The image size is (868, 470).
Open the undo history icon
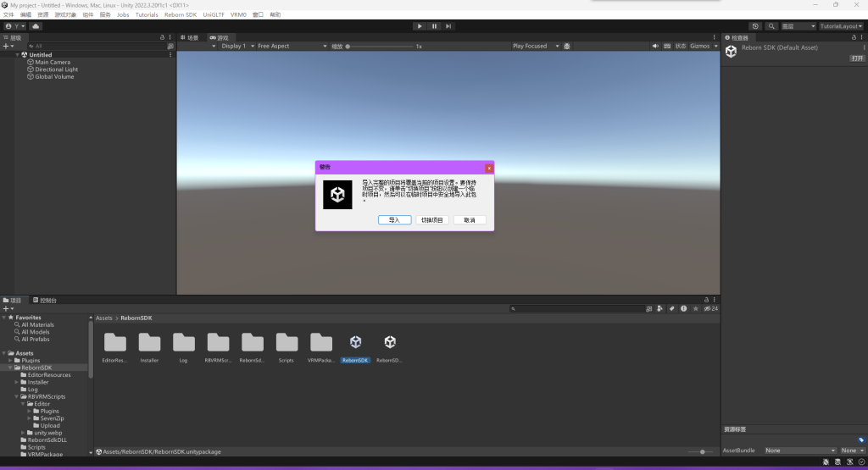pos(755,26)
